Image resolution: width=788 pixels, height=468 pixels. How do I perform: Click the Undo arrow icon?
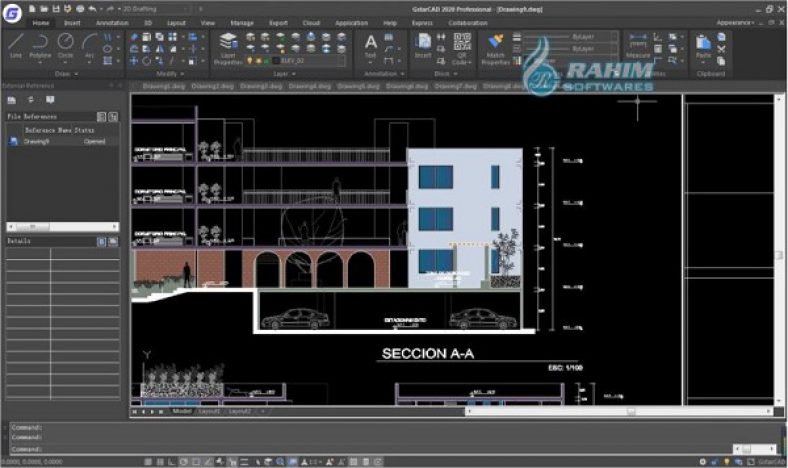[x=92, y=9]
